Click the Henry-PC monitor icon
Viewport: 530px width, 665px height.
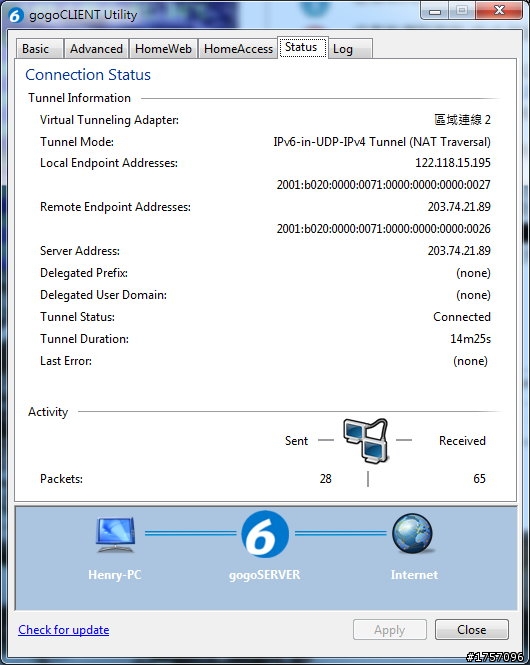115,534
